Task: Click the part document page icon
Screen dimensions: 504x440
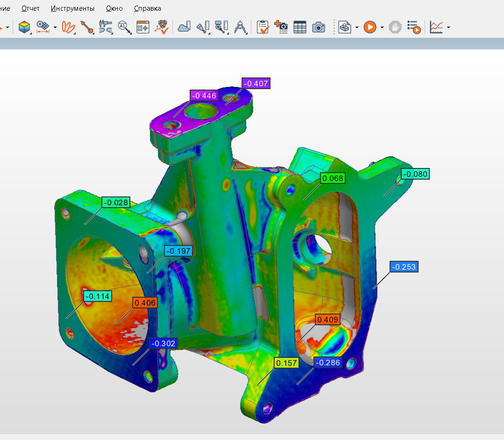Action: (345, 28)
